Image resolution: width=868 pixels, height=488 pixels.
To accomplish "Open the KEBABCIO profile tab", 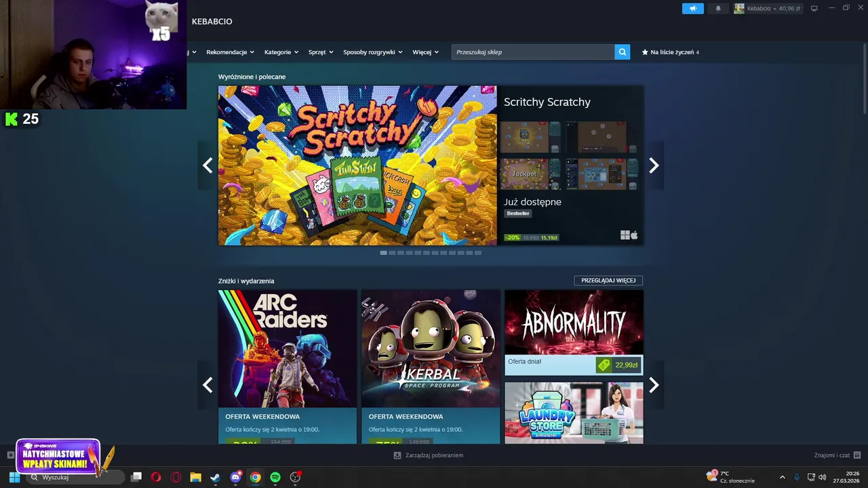I will [212, 22].
